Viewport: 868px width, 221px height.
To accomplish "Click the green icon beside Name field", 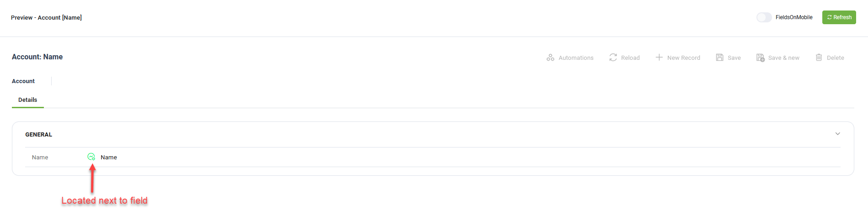I will point(91,157).
